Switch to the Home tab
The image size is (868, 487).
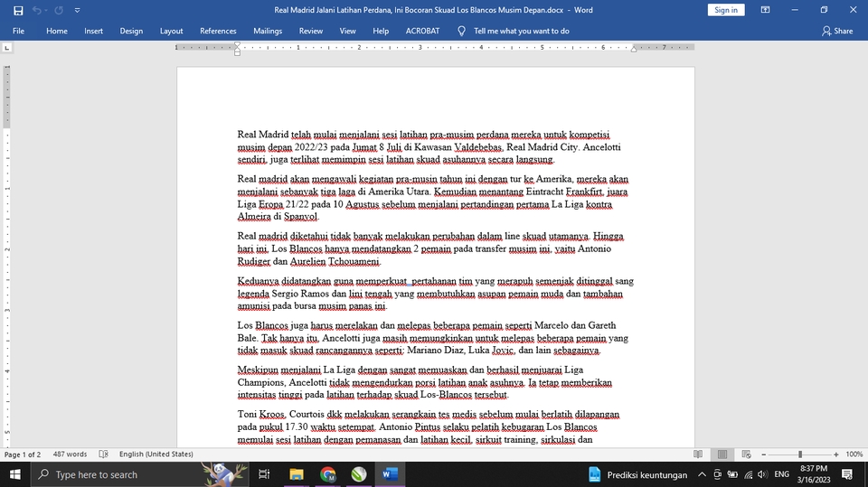[x=56, y=31]
